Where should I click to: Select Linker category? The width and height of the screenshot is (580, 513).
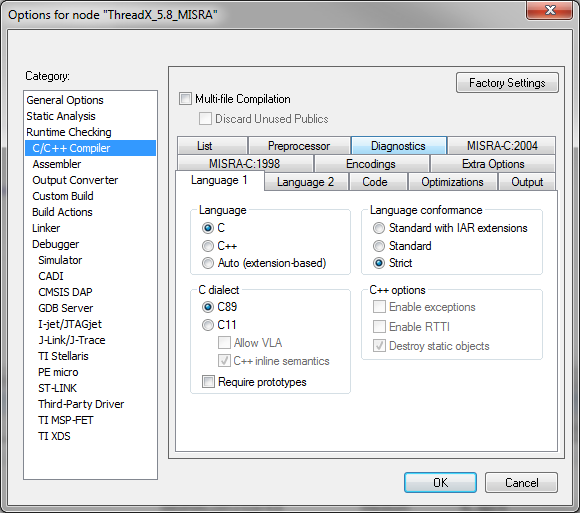90,228
